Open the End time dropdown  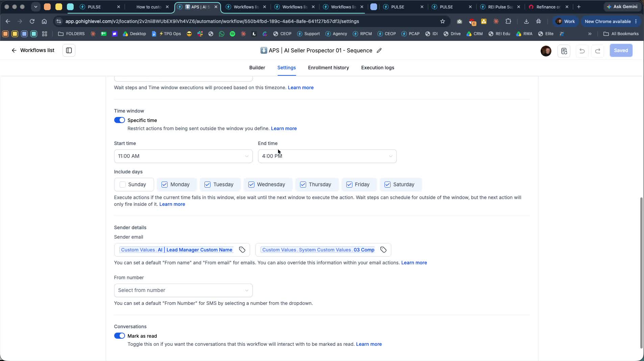coord(327,156)
